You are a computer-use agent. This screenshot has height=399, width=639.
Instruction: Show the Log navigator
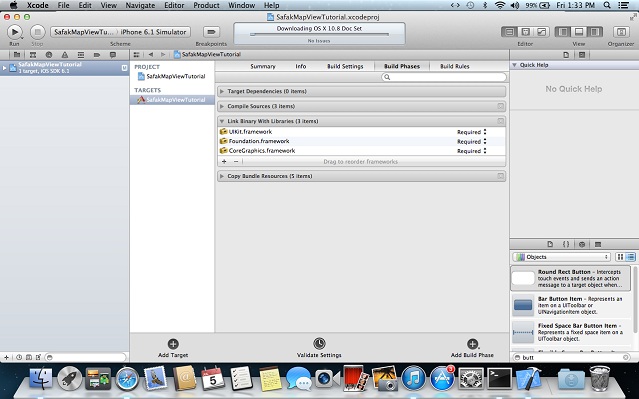[x=113, y=55]
